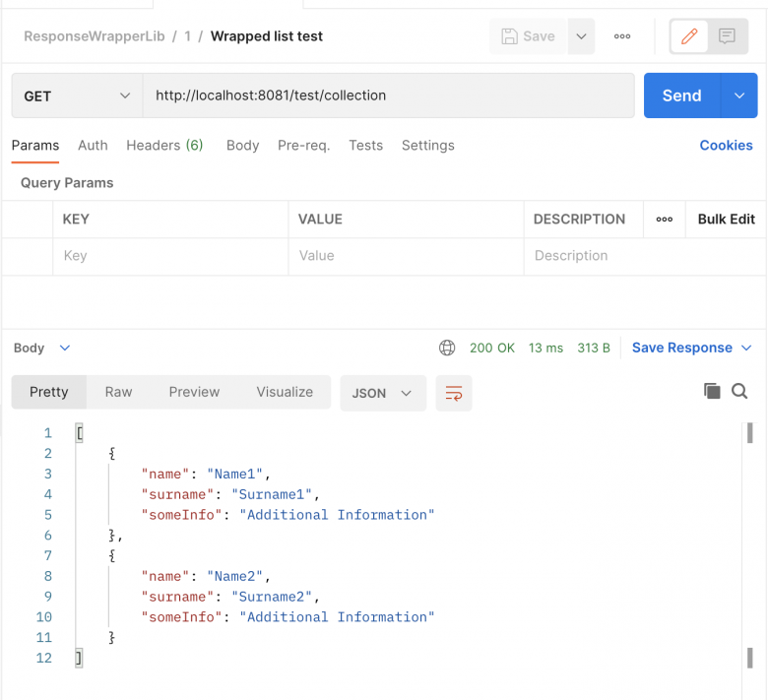Image resolution: width=768 pixels, height=700 pixels.
Task: Open the GET method dropdown
Action: point(77,95)
